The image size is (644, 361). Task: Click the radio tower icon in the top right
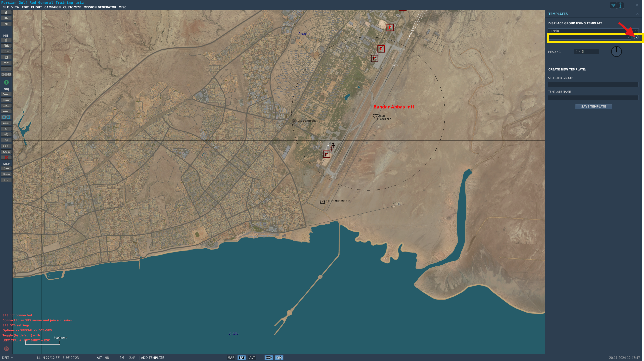621,5
